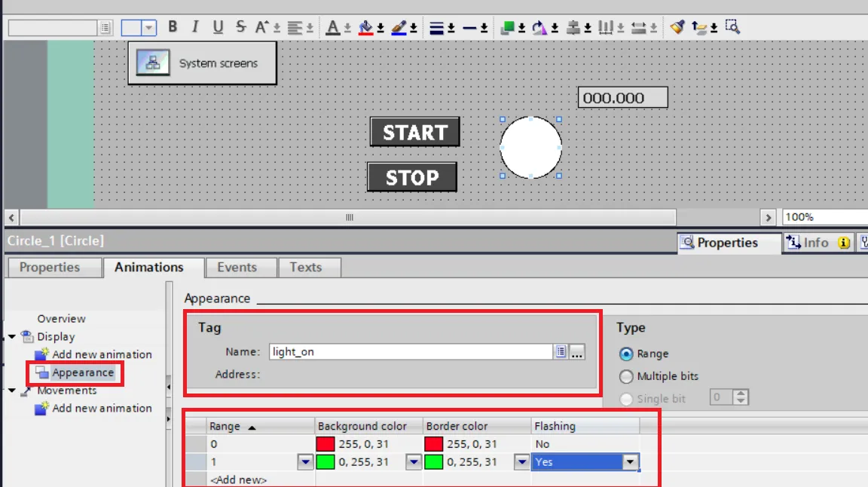868x487 pixels.
Task: Apply italic formatting
Action: pos(194,26)
